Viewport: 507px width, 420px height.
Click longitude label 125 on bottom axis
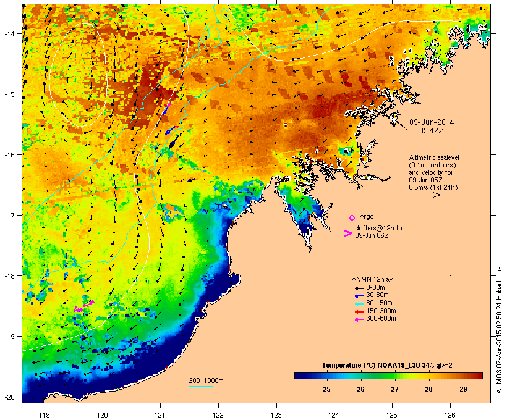[x=392, y=415]
